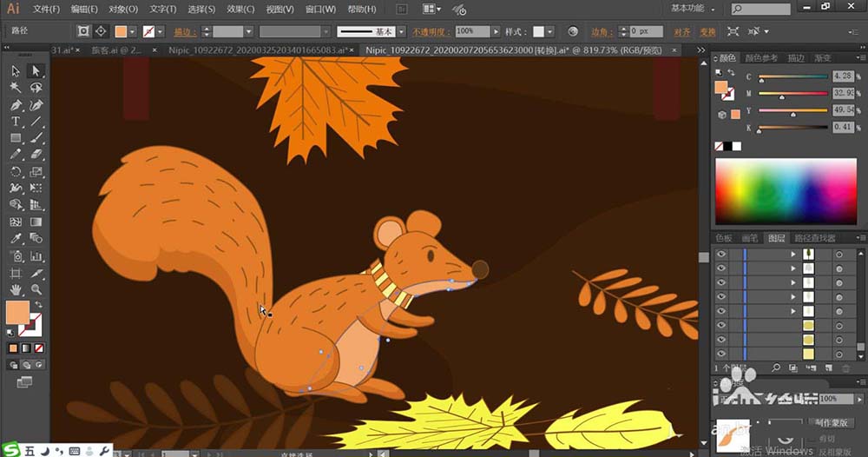Set paint mode to Color under the fill swatch

click(x=13, y=348)
